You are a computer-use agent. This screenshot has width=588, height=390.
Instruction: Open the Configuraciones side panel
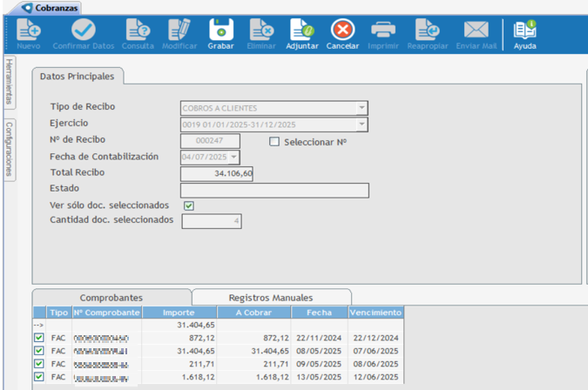(9, 148)
